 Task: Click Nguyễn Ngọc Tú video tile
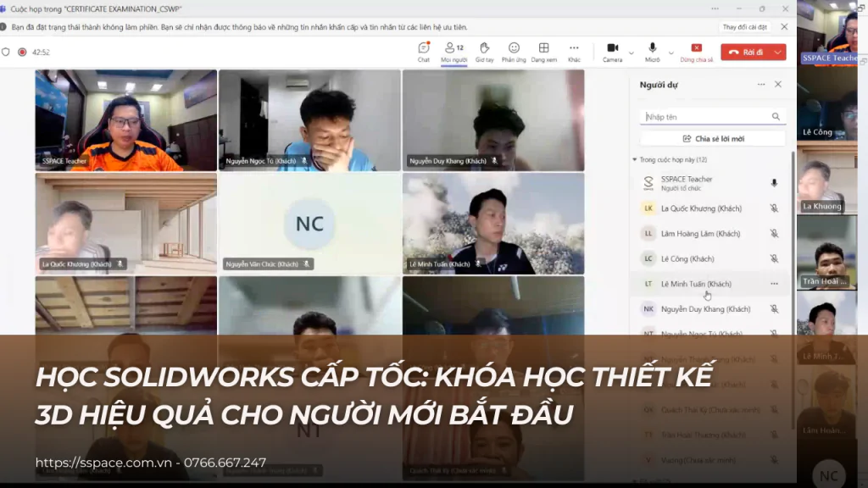[x=309, y=120]
